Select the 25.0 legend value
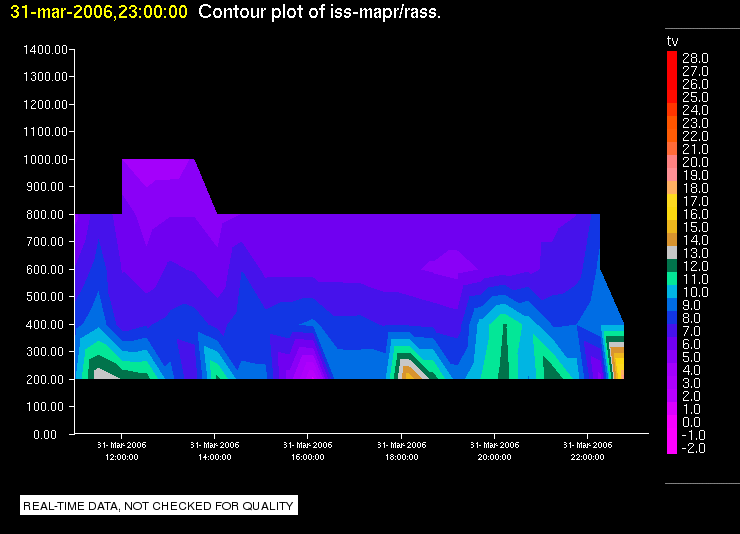This screenshot has height=534, width=740. point(695,97)
